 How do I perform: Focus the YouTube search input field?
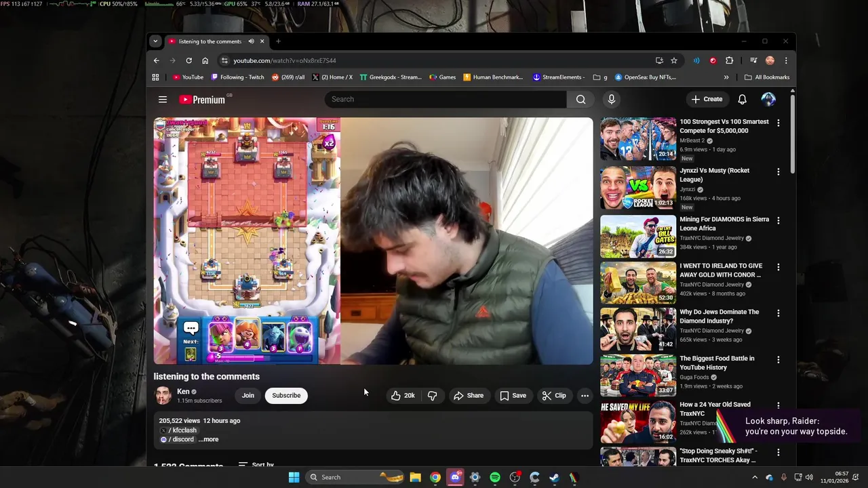tap(446, 100)
